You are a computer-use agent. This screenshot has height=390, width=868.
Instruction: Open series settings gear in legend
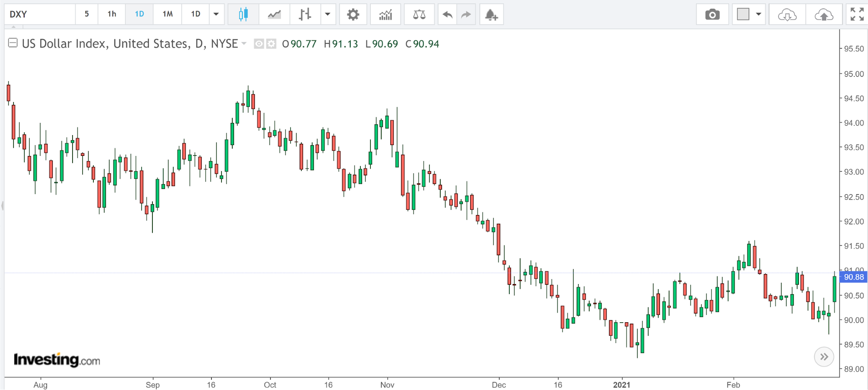pyautogui.click(x=271, y=44)
